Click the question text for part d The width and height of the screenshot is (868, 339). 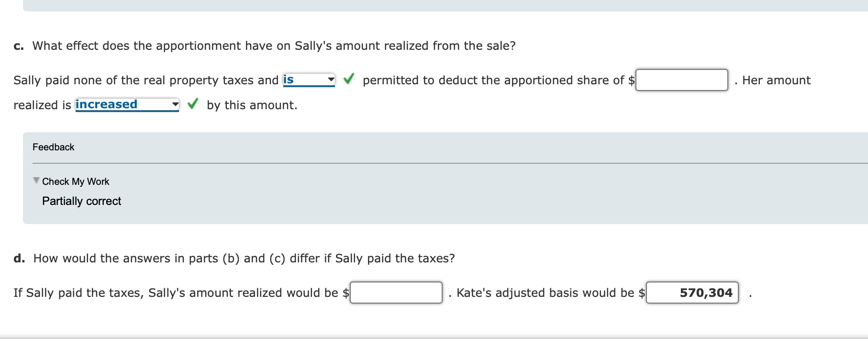(x=234, y=258)
